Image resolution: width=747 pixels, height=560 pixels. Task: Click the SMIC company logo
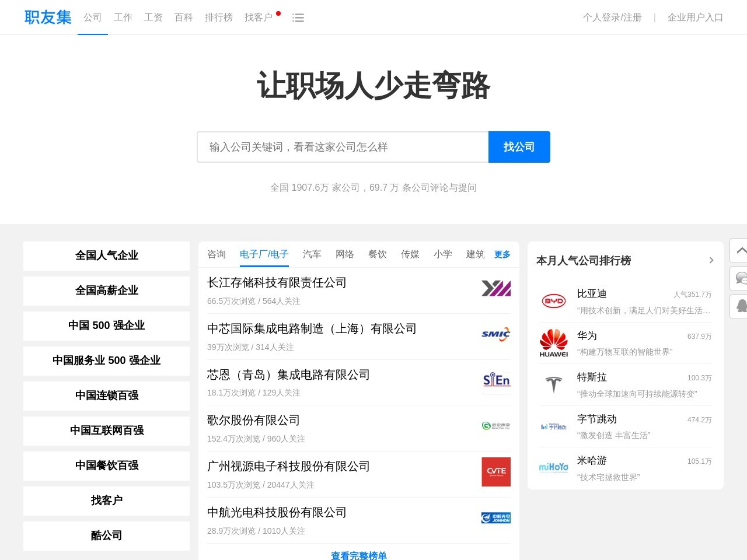495,334
